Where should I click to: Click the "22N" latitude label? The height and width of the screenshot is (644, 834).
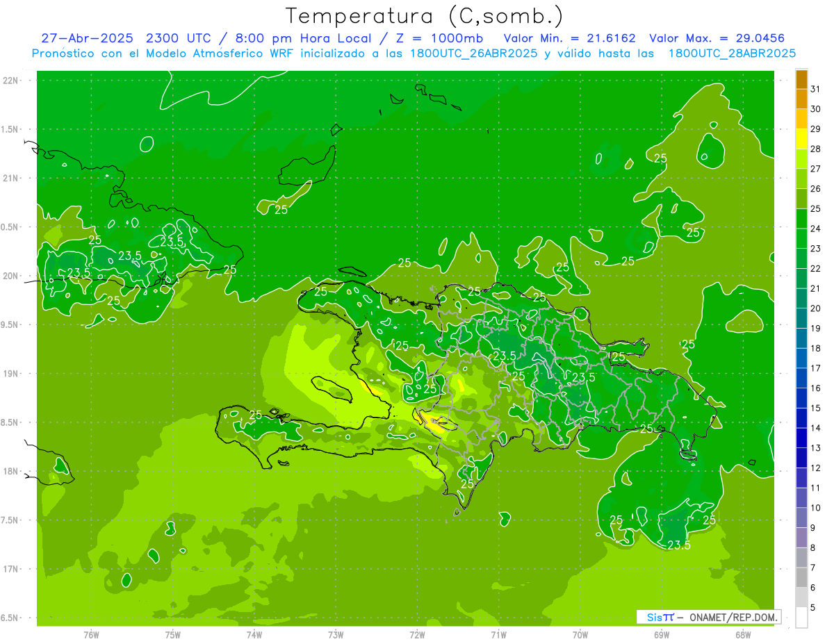pyautogui.click(x=11, y=80)
